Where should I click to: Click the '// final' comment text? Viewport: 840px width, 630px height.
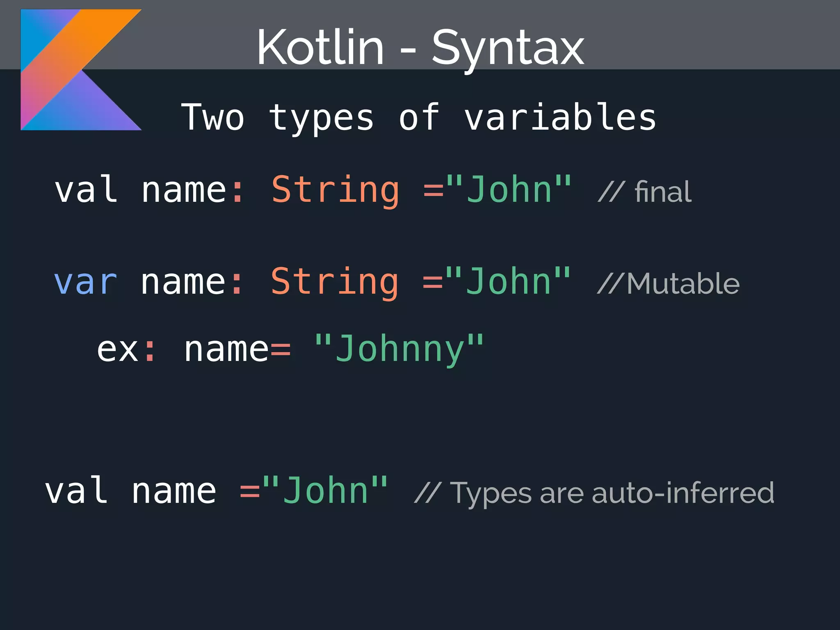point(645,192)
